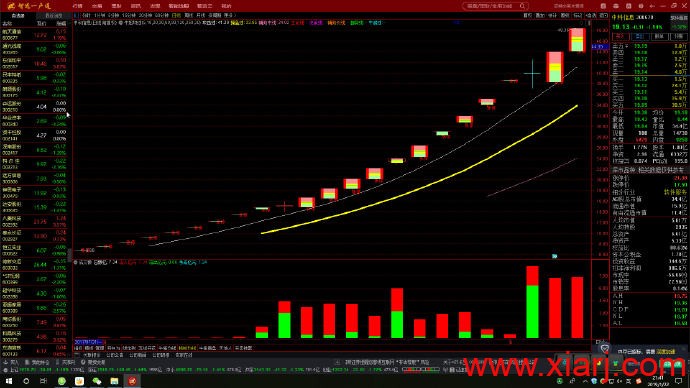Open File Explorer on the taskbar
The height and width of the screenshot is (388, 690).
click(114, 381)
